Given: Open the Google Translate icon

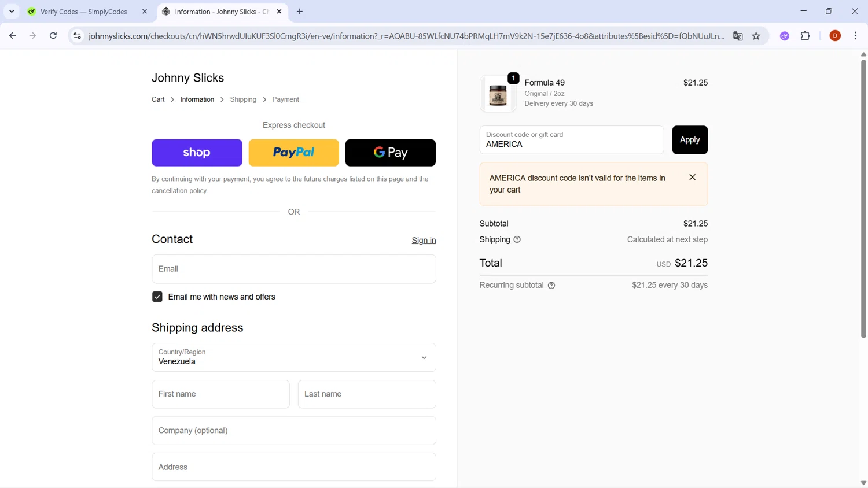Looking at the screenshot, I should tap(738, 36).
